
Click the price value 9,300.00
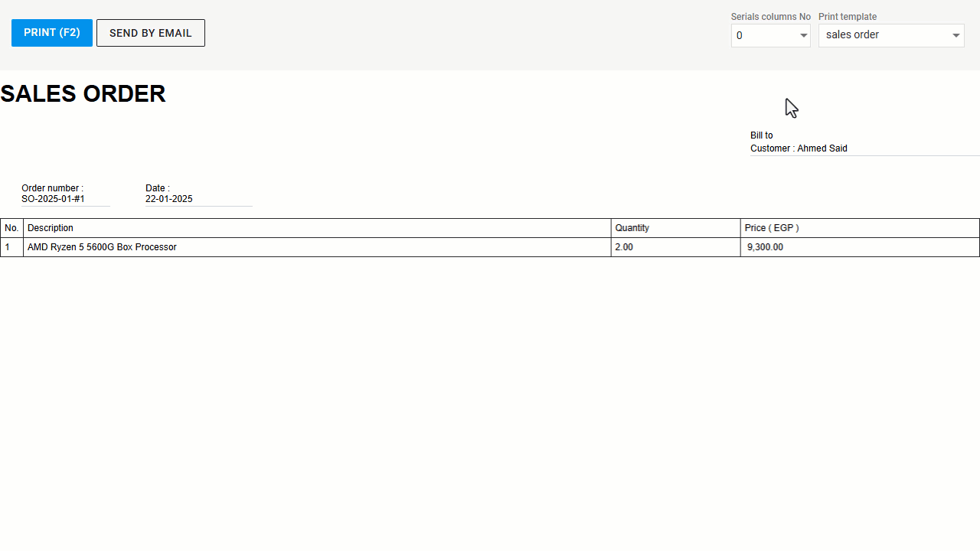point(765,247)
